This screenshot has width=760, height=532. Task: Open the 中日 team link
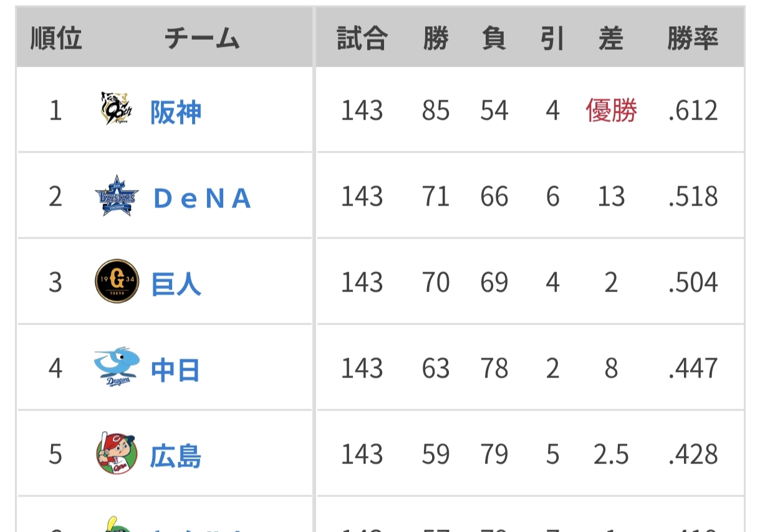coord(175,370)
